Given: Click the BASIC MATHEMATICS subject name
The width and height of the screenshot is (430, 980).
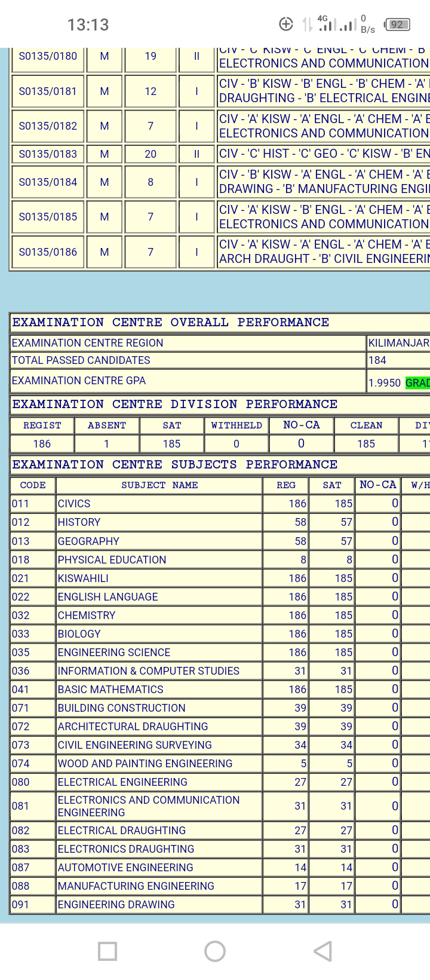Looking at the screenshot, I should coord(110,690).
